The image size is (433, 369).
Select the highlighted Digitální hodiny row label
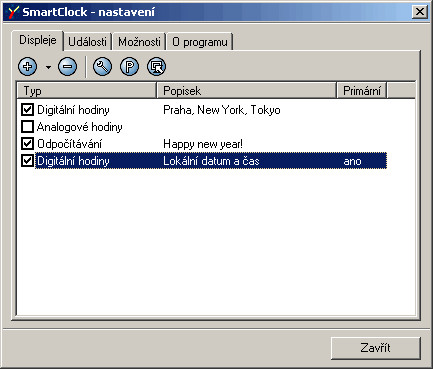click(73, 161)
